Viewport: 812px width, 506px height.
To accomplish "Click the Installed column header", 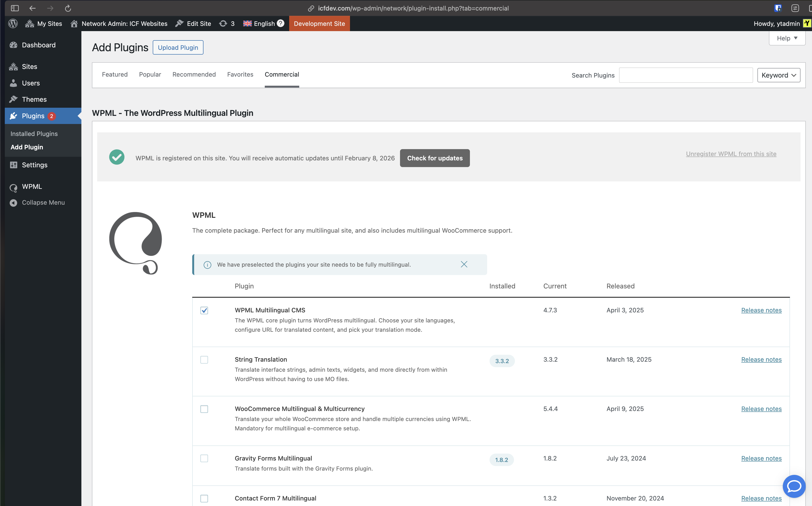I will 502,286.
